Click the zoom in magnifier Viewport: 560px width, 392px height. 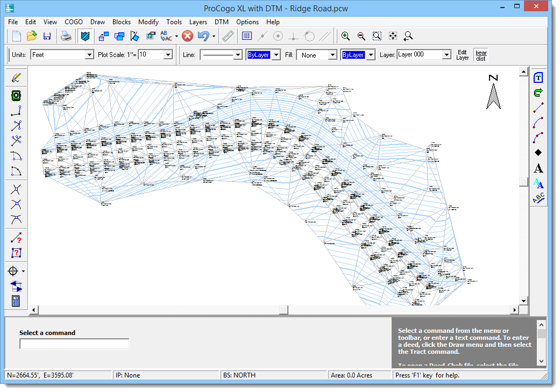pyautogui.click(x=345, y=36)
